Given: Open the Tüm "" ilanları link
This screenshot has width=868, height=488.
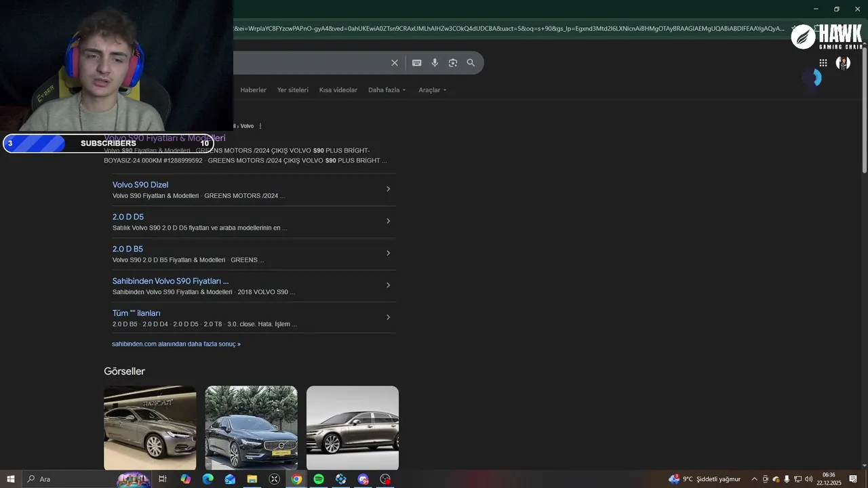Looking at the screenshot, I should [x=136, y=313].
